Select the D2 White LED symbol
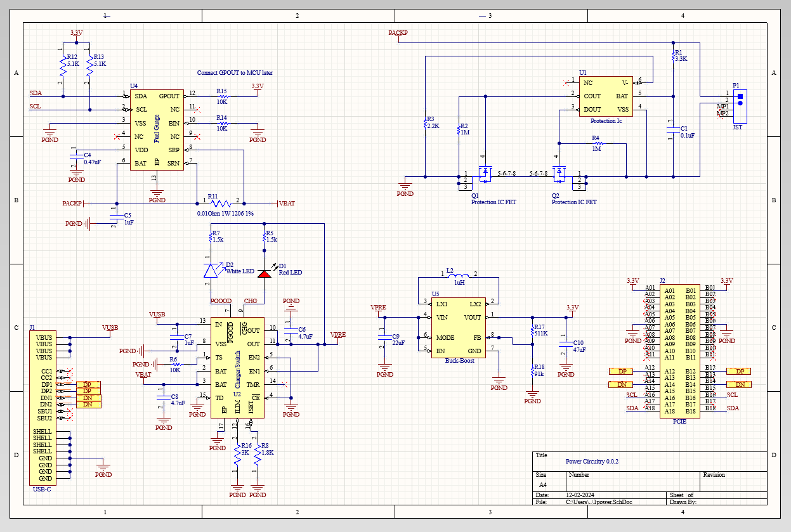 point(211,270)
